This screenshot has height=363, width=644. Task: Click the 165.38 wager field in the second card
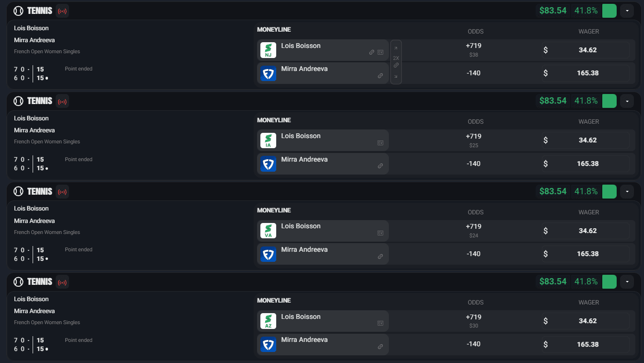point(585,164)
